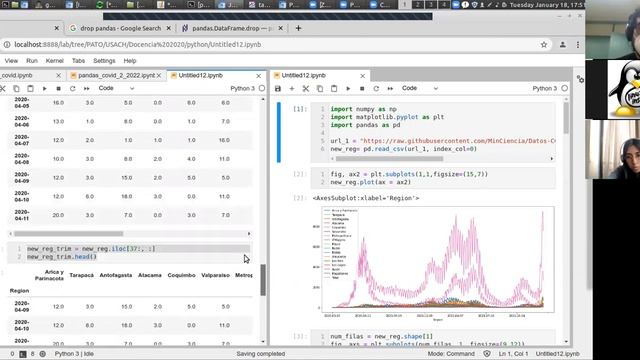Image resolution: width=640 pixels, height=360 pixels.
Task: Save the right notebook with the disk icon
Action: pyautogui.click(x=278, y=88)
